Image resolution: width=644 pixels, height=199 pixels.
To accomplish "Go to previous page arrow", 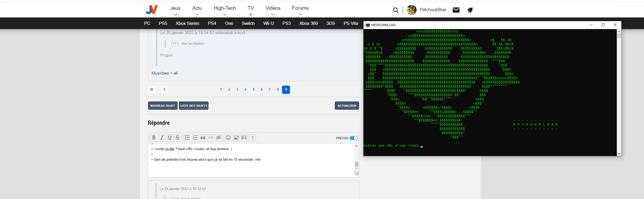I will (164, 90).
